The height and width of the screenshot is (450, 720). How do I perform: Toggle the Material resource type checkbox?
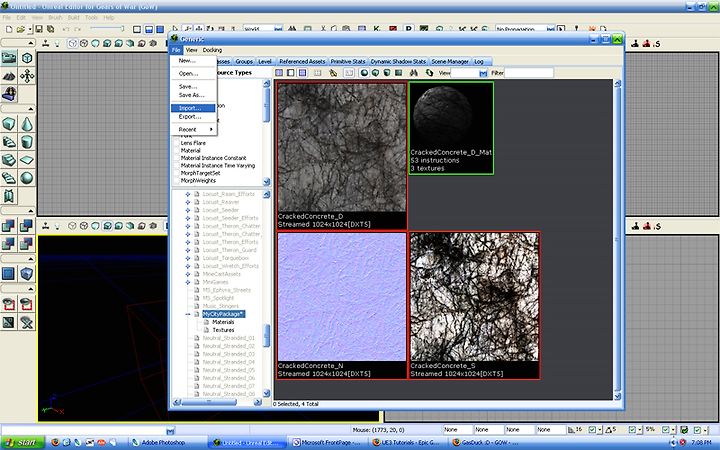176,150
